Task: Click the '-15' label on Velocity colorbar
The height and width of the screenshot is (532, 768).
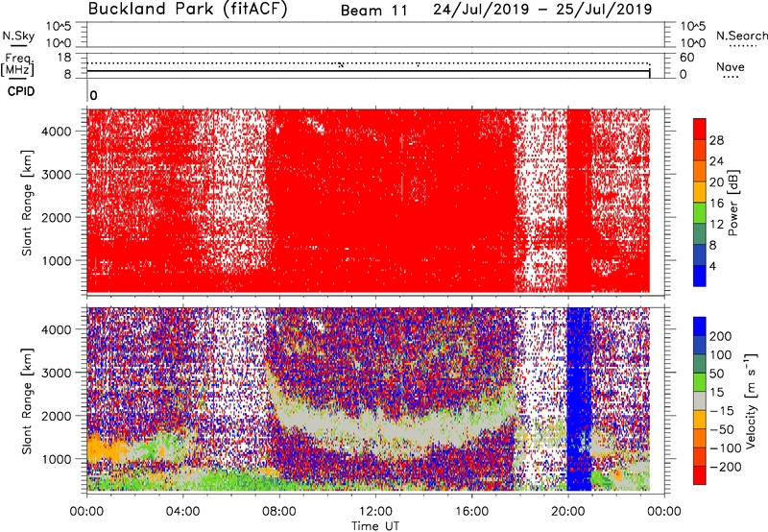Action: (x=722, y=411)
